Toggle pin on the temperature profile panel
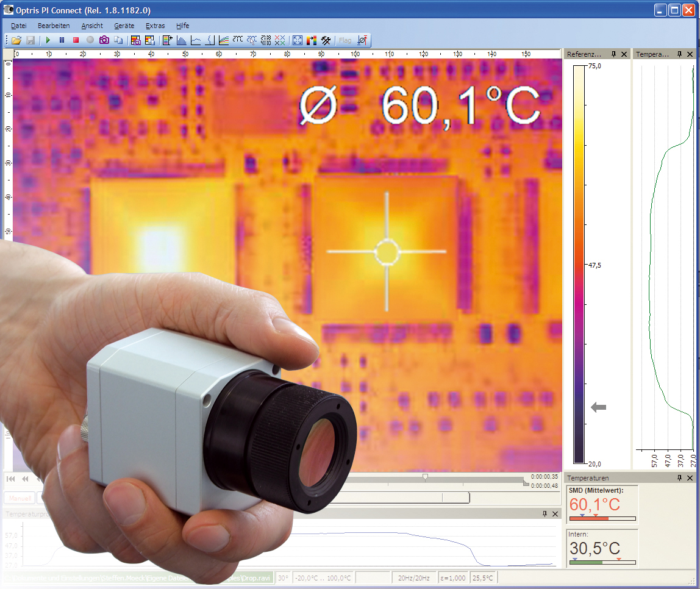The width and height of the screenshot is (700, 589). (x=545, y=514)
